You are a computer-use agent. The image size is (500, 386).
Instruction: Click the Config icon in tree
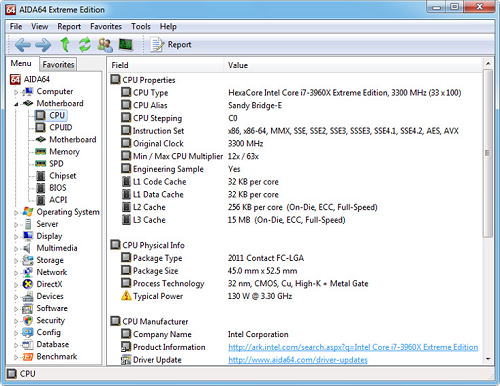(x=28, y=333)
